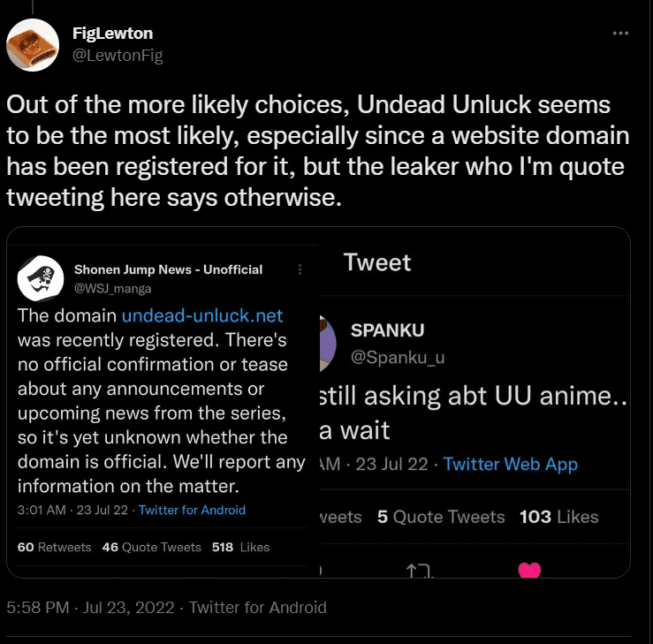Click the SPANKU profile avatar
This screenshot has width=653, height=644.
[x=326, y=342]
